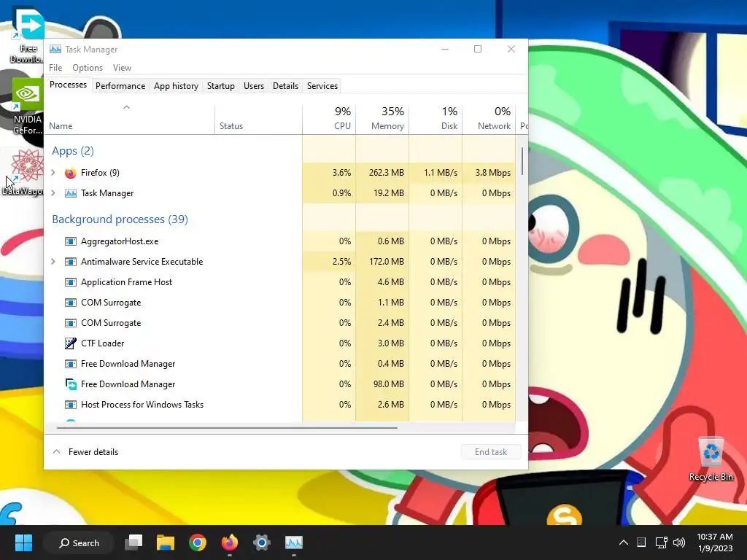The height and width of the screenshot is (560, 747).
Task: Select the first COM Surrogate row (1.1 MB)
Action: (x=280, y=303)
